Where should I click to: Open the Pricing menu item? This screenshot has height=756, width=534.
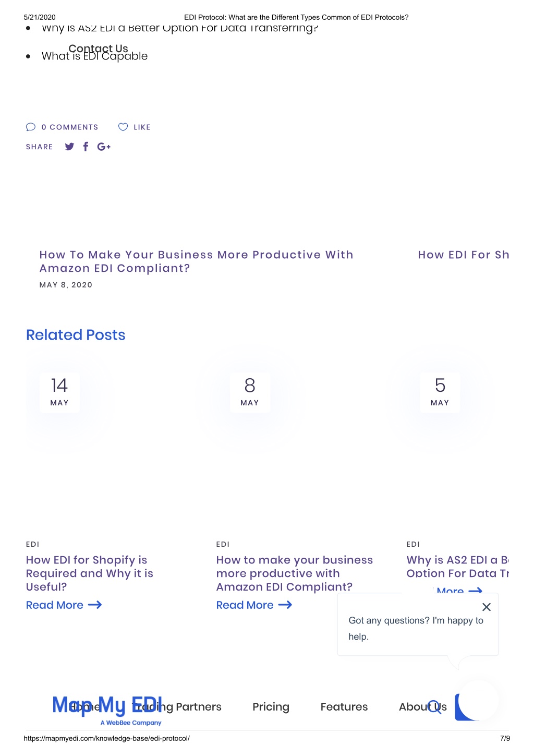[271, 707]
